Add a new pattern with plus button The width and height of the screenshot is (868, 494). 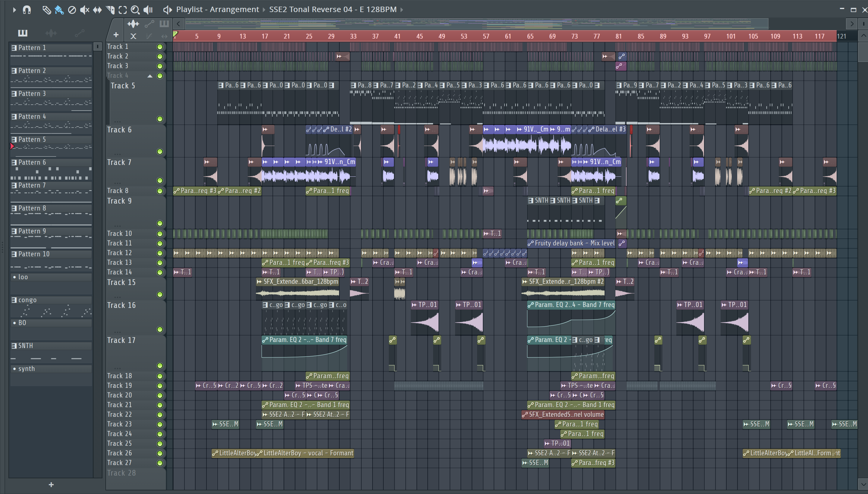[51, 484]
